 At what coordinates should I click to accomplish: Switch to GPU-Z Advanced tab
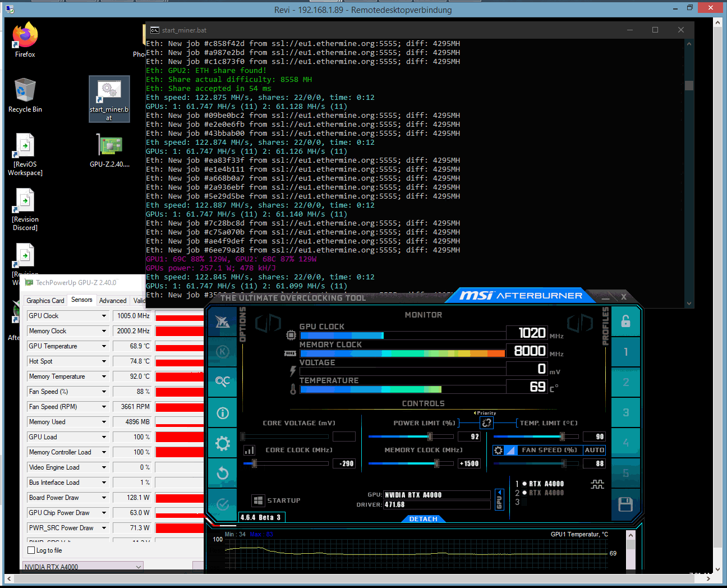click(x=113, y=301)
